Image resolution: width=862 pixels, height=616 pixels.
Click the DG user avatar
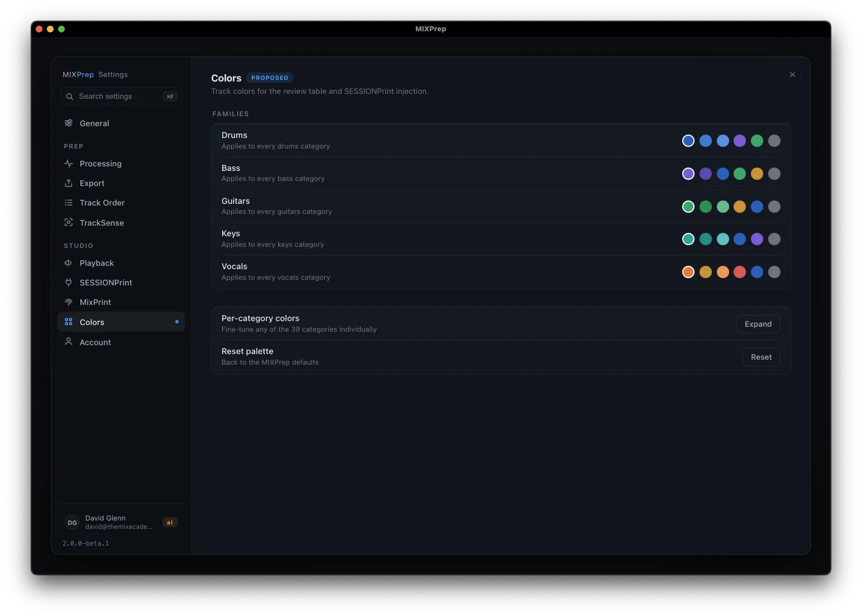coord(72,523)
